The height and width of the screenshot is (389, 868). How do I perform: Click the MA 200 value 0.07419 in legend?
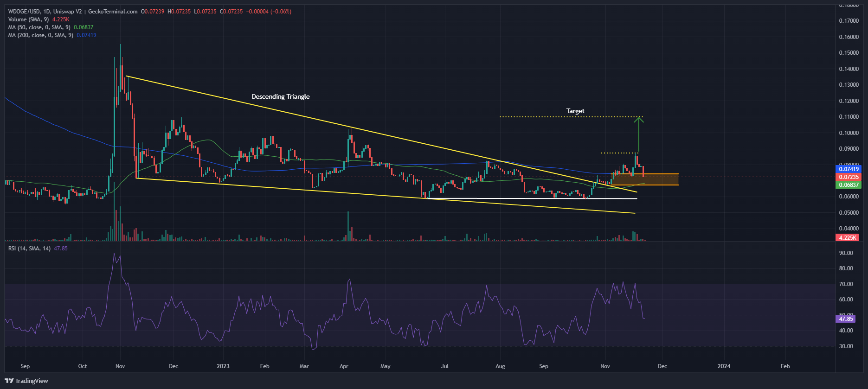pos(86,35)
